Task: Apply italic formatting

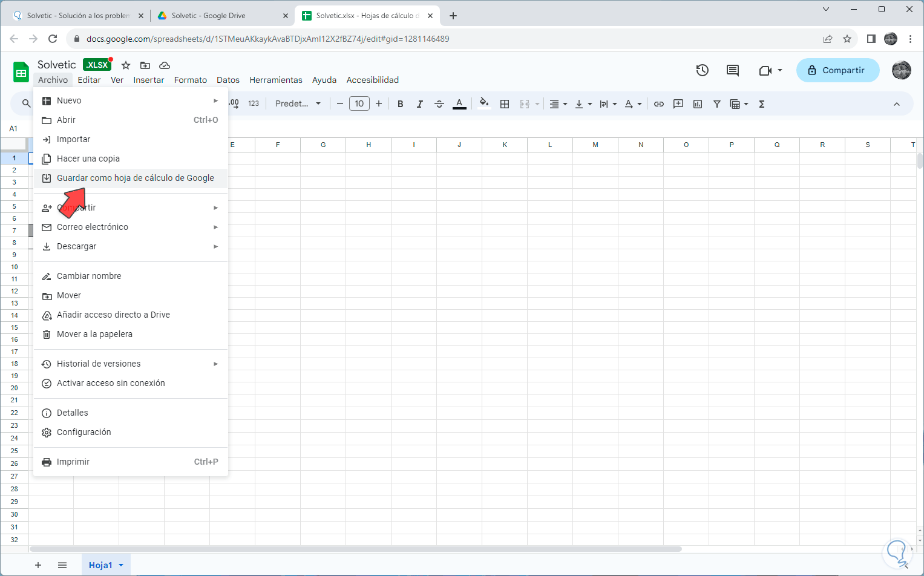Action: (419, 104)
